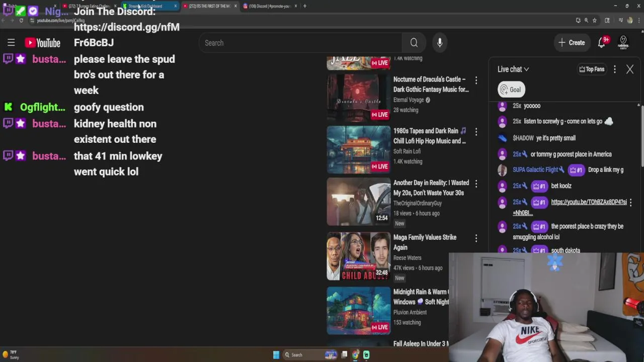
Task: Open Midnight Rain & Warm Windows thumbnail
Action: click(x=358, y=311)
